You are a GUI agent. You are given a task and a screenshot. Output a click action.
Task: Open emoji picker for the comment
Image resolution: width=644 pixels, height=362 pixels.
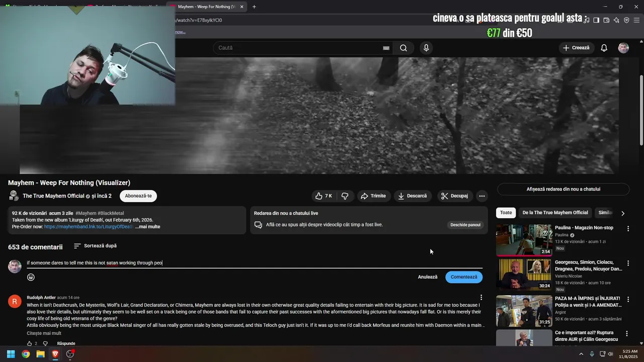pyautogui.click(x=31, y=277)
